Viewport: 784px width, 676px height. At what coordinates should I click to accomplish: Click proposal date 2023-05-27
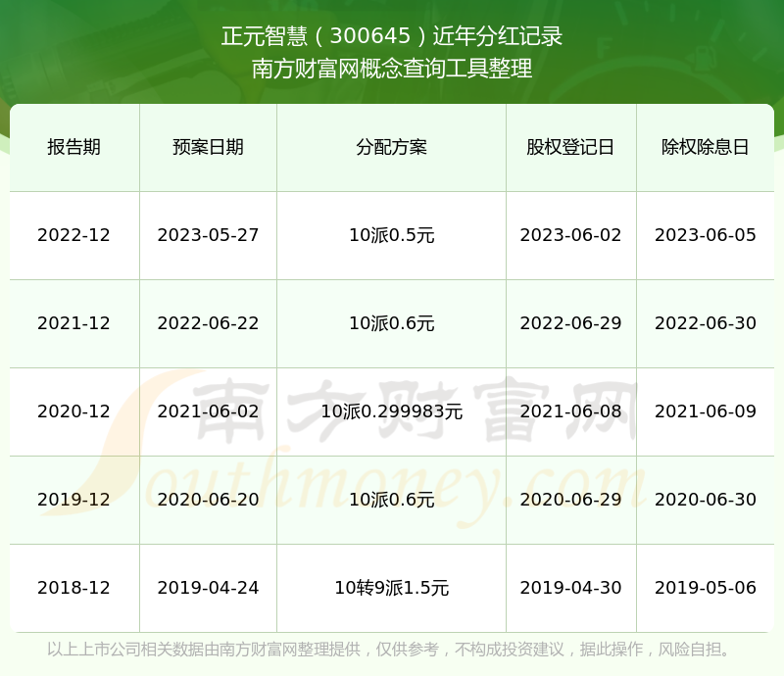coord(208,235)
